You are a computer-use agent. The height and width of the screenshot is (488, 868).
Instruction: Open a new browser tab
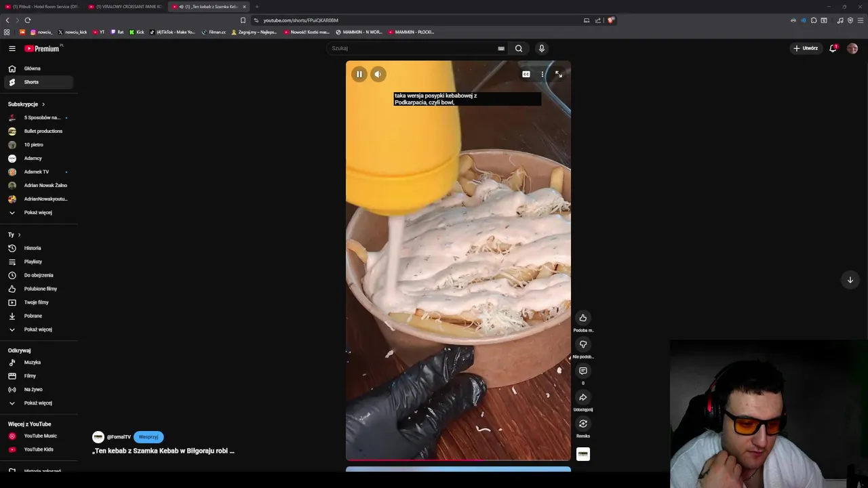(x=257, y=7)
